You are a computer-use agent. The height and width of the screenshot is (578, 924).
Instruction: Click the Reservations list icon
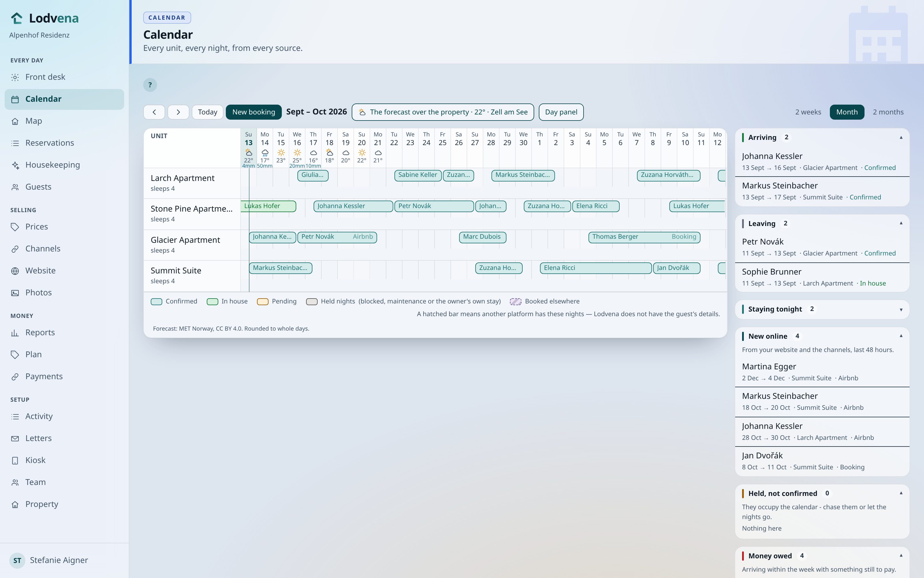point(15,143)
